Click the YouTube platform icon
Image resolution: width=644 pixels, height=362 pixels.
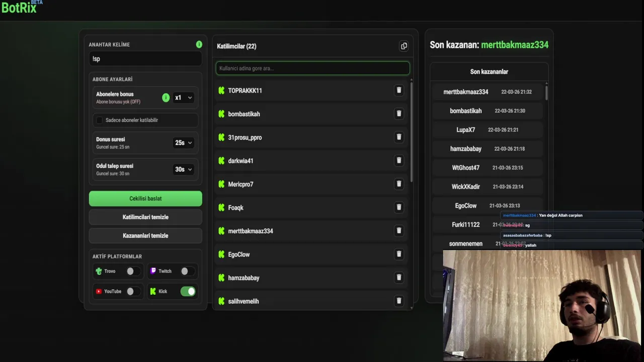(99, 291)
